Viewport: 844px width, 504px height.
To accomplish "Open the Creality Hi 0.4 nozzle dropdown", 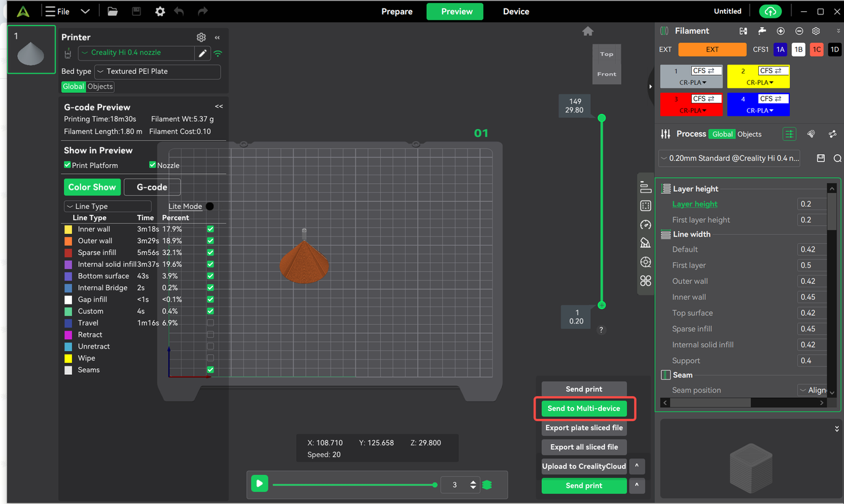I will tap(136, 53).
